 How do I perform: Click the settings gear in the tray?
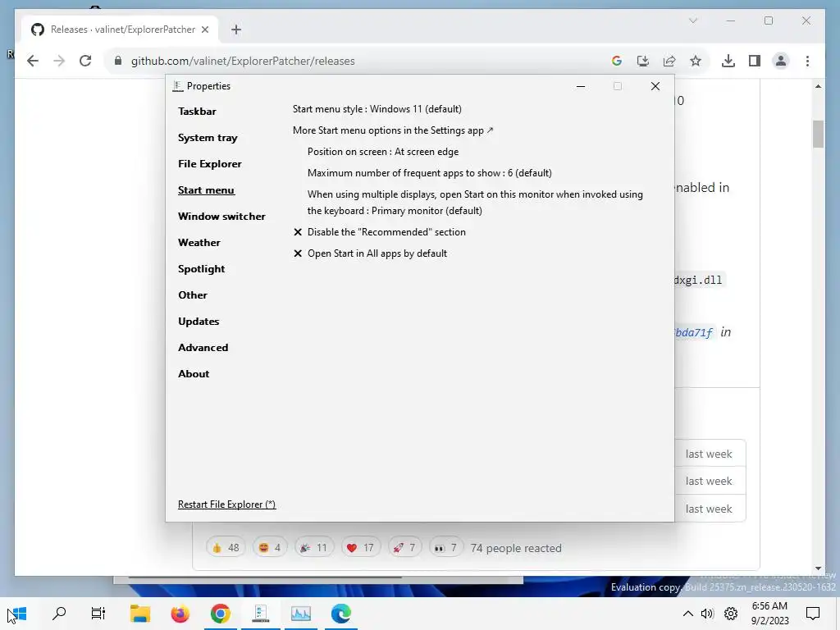point(731,614)
